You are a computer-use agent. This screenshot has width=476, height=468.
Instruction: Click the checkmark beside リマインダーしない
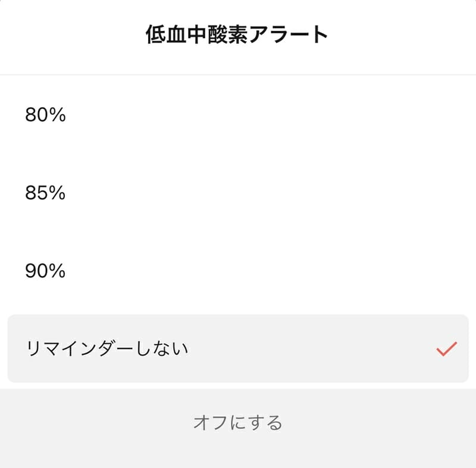(x=446, y=349)
